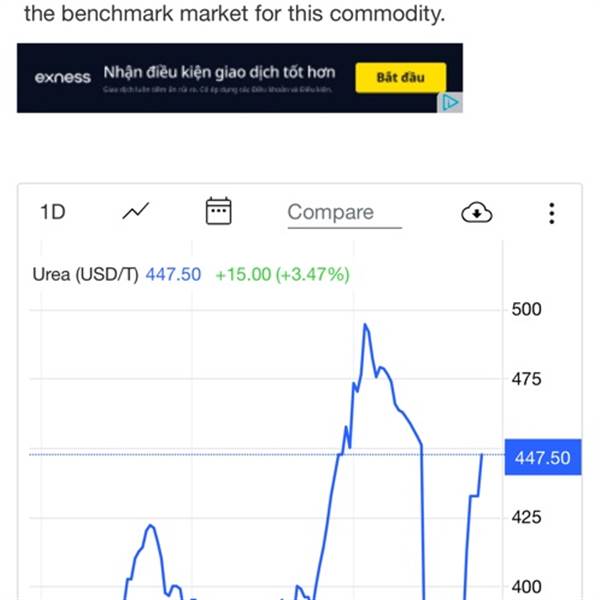Image resolution: width=600 pixels, height=600 pixels.
Task: Click the latest chart point at line end
Action: point(482,454)
